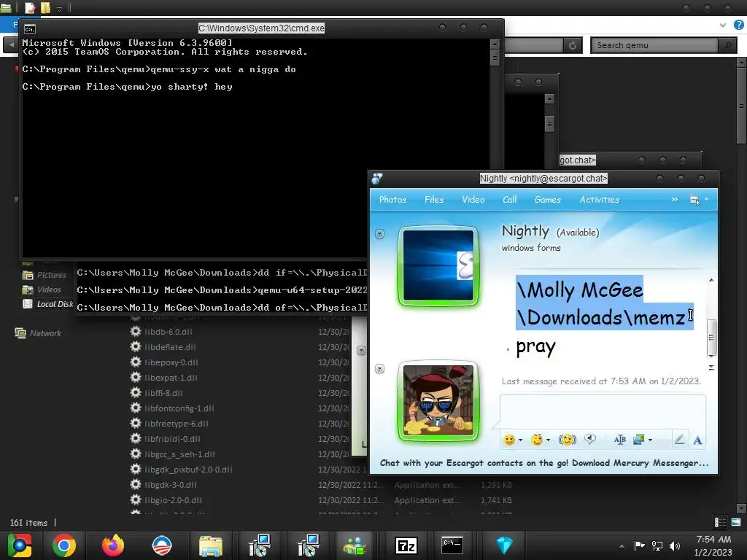Open the Files tab in chat
This screenshot has width=747, height=560.
(434, 200)
